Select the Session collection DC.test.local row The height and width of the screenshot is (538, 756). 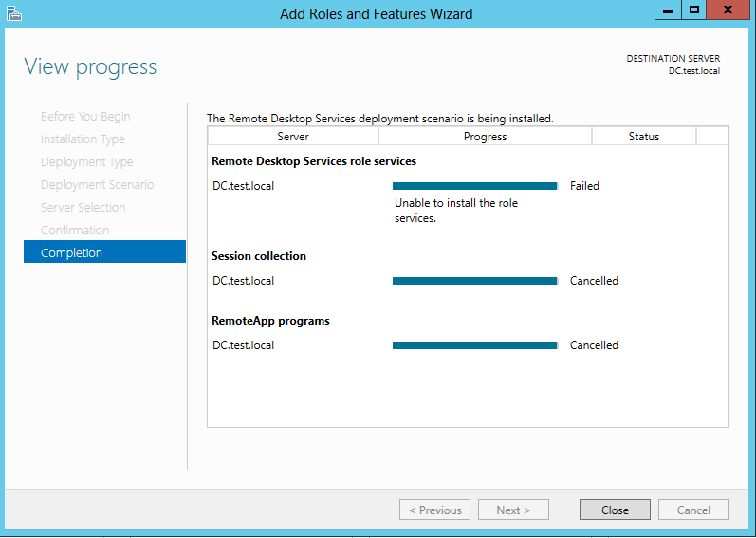(468, 281)
